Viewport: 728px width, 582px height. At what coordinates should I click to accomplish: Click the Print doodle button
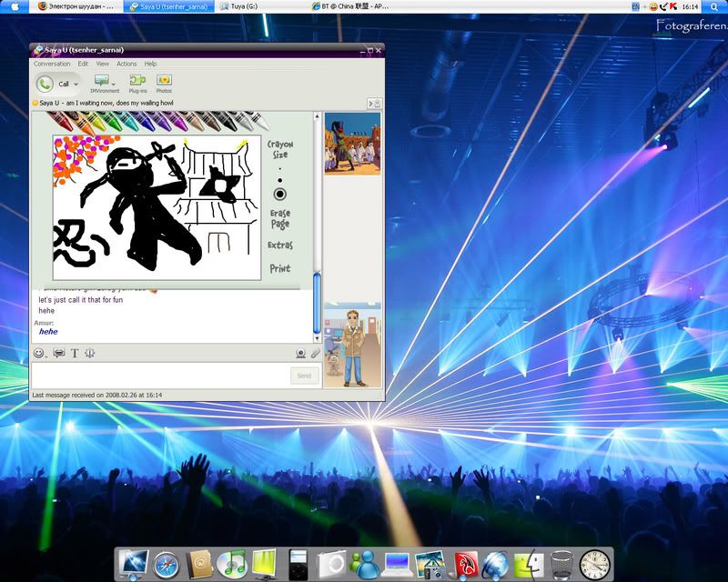(x=280, y=269)
